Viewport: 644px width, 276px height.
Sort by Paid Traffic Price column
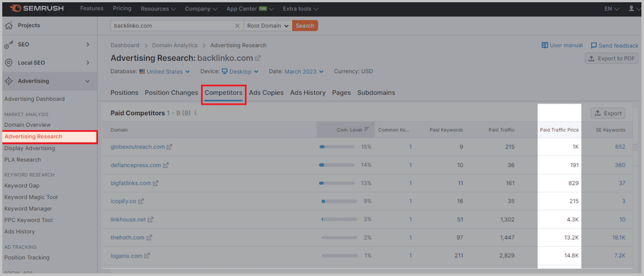click(x=559, y=130)
